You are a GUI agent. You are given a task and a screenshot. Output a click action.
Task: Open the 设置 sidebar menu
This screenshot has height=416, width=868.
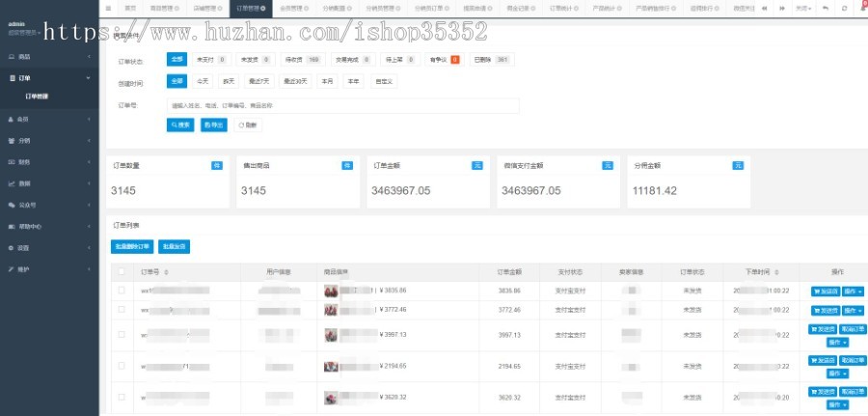pyautogui.click(x=50, y=248)
